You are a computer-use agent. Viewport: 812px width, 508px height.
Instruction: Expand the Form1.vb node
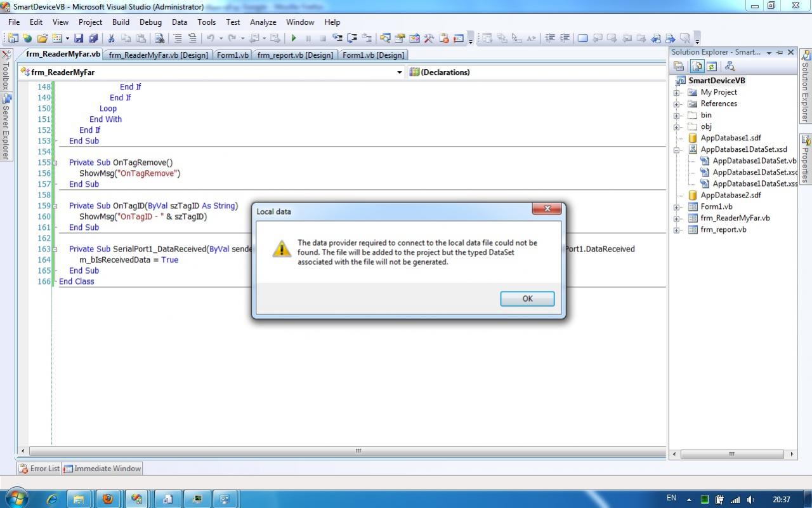[x=676, y=207]
